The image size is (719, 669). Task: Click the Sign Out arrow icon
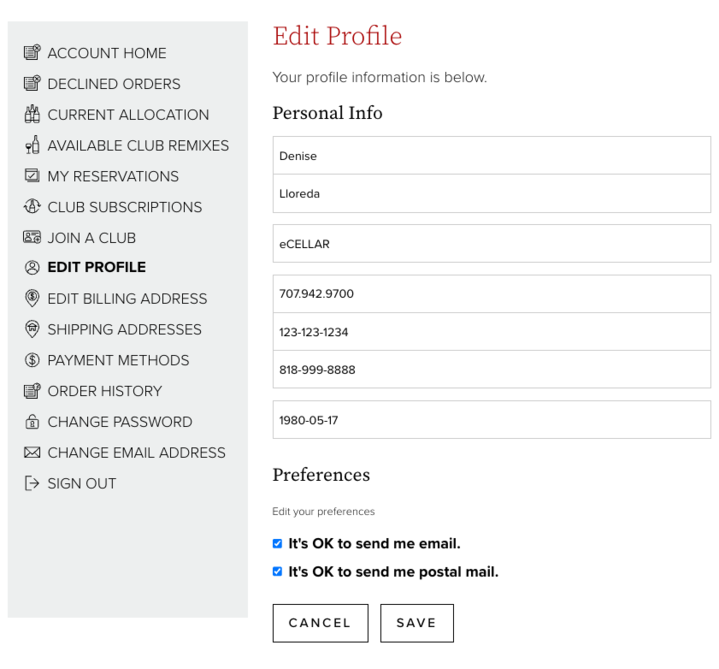click(x=32, y=483)
